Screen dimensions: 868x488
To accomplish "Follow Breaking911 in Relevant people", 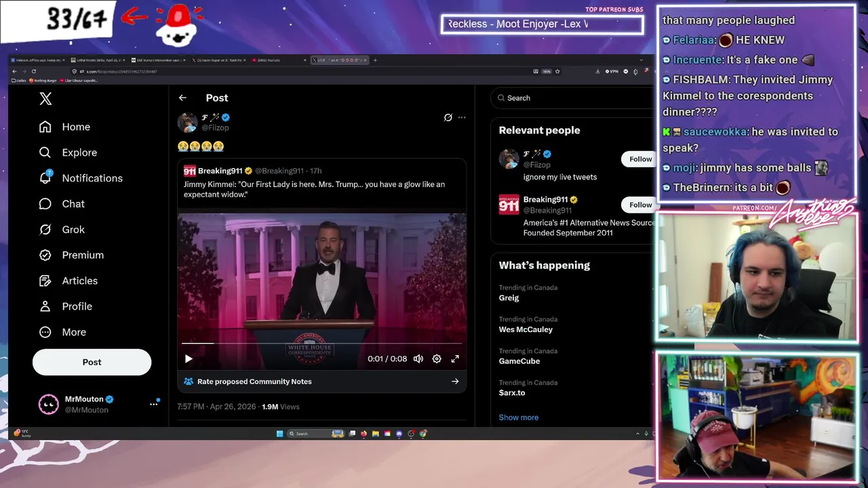I will tap(640, 205).
